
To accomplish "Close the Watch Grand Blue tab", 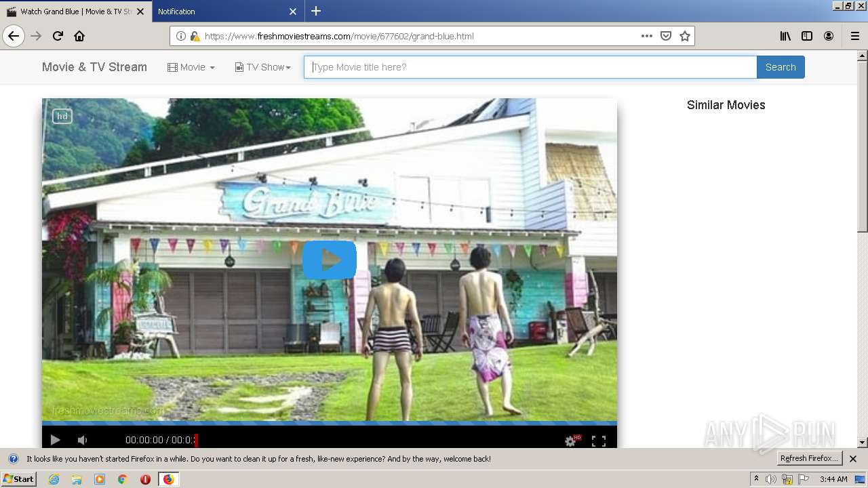I will tap(140, 12).
